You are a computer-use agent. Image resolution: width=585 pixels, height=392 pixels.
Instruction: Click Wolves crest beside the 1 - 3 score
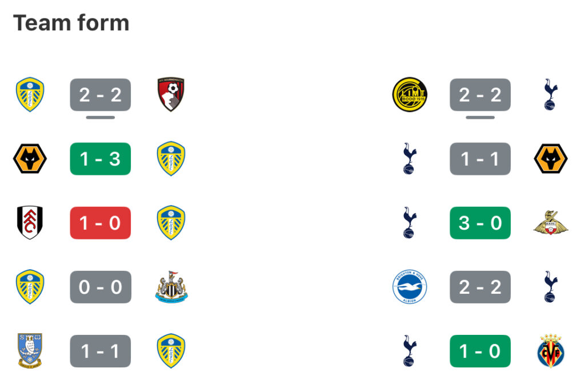30,159
